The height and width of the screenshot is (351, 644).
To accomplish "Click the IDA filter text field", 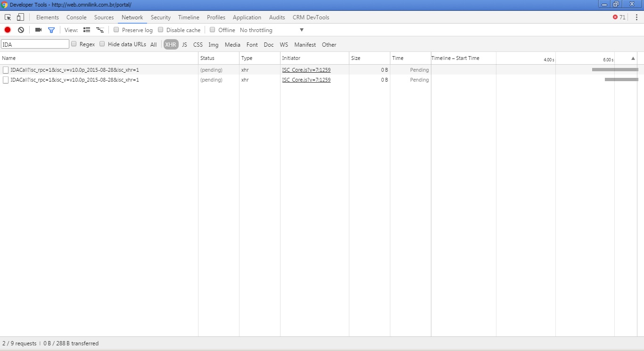I will [35, 44].
